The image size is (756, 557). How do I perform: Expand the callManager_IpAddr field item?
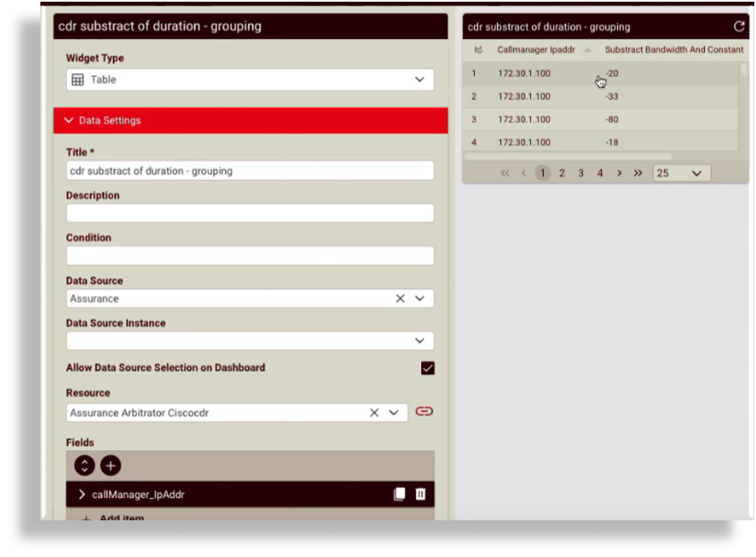click(x=83, y=495)
